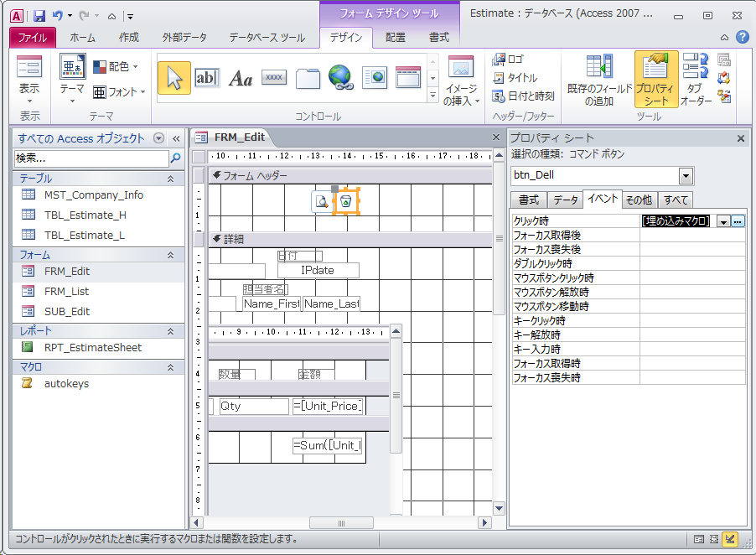Screen dimensions: 756x555
Task: Click the navigation pane search box
Action: tap(91, 158)
